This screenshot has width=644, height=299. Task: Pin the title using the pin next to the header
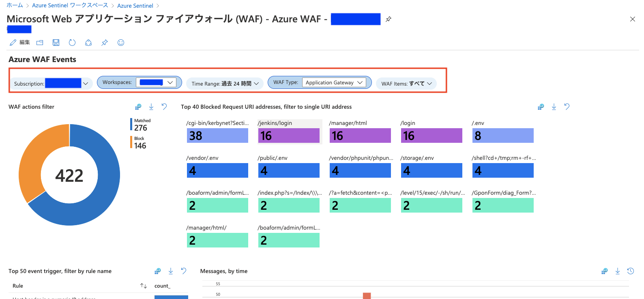[389, 19]
